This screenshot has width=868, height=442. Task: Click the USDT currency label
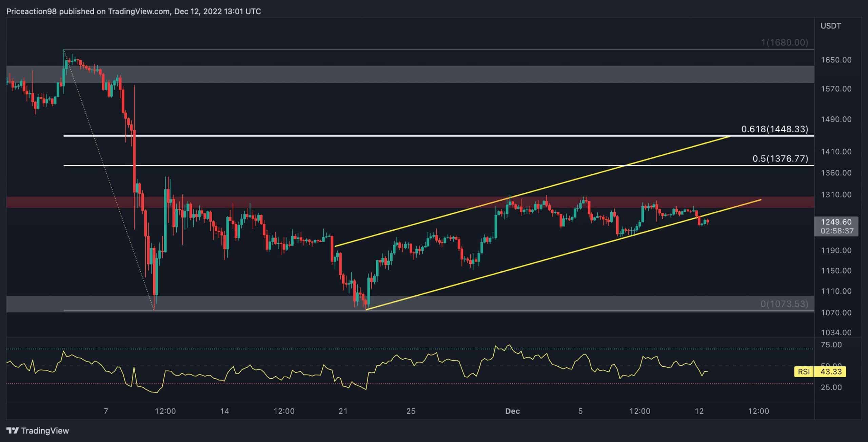pyautogui.click(x=830, y=26)
